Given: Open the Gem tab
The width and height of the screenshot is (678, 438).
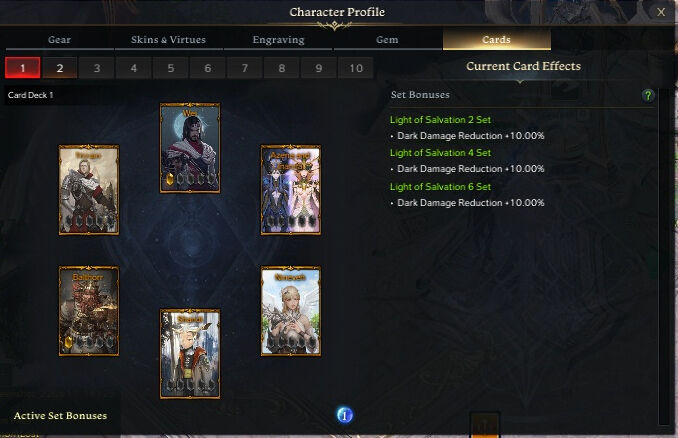Looking at the screenshot, I should point(387,40).
